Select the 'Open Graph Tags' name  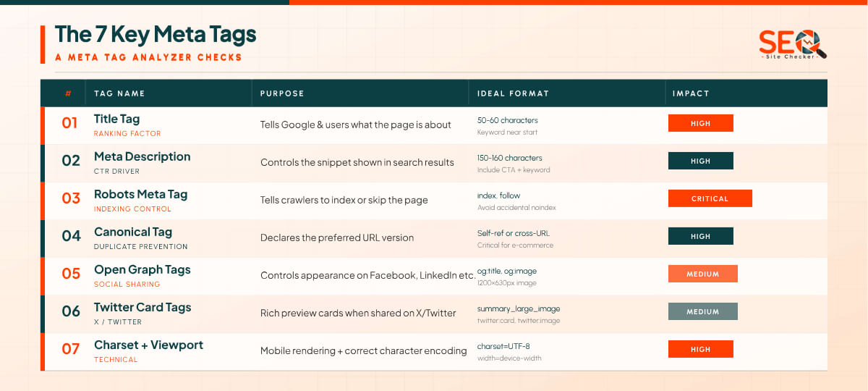click(x=142, y=269)
